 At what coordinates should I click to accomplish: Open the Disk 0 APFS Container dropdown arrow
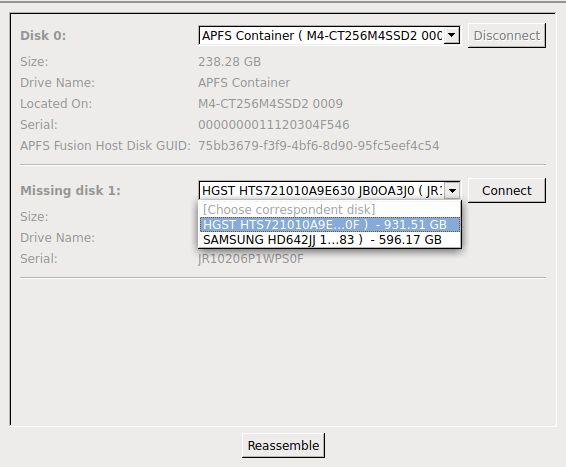tap(452, 35)
